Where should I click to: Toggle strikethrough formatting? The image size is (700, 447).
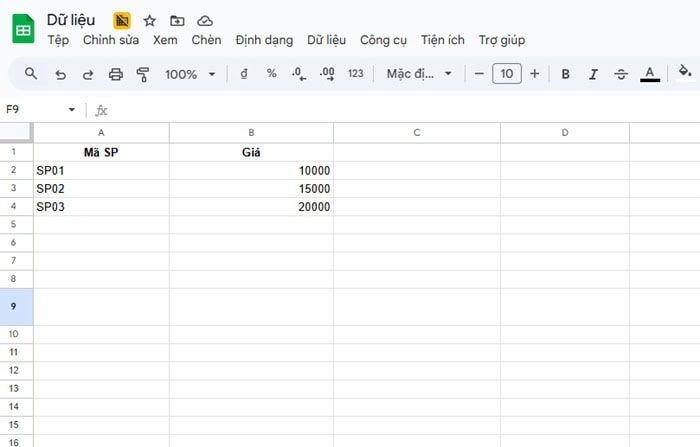[x=621, y=74]
